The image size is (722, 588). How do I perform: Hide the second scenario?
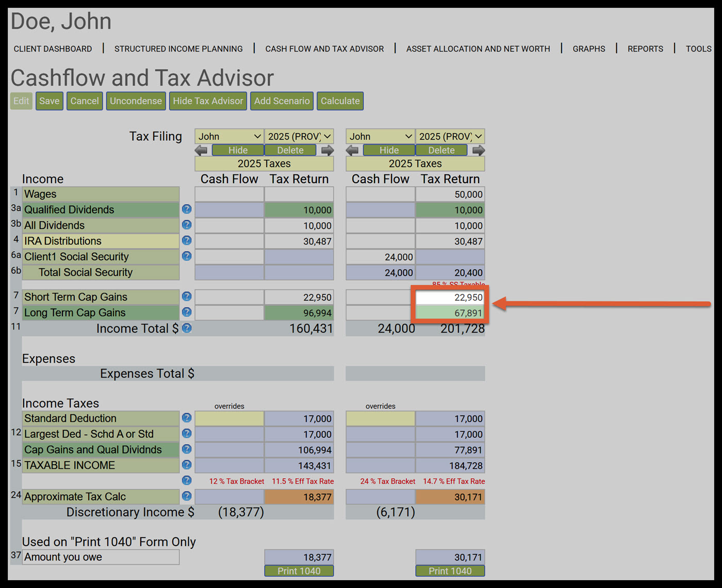[x=389, y=150]
